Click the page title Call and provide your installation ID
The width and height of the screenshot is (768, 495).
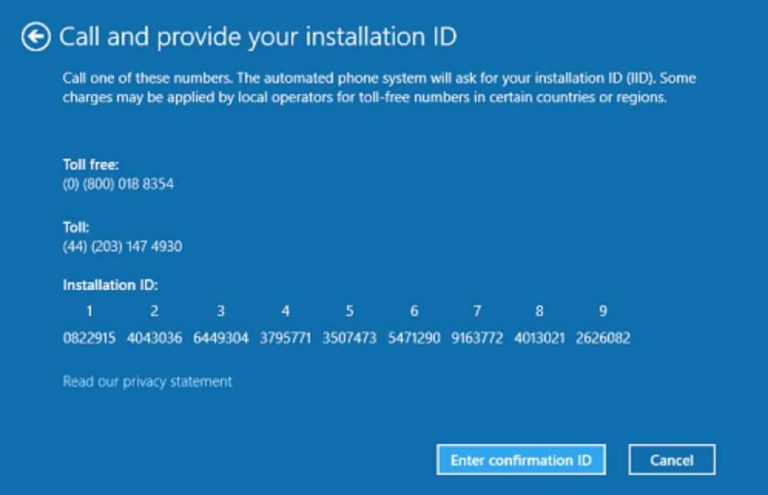258,37
